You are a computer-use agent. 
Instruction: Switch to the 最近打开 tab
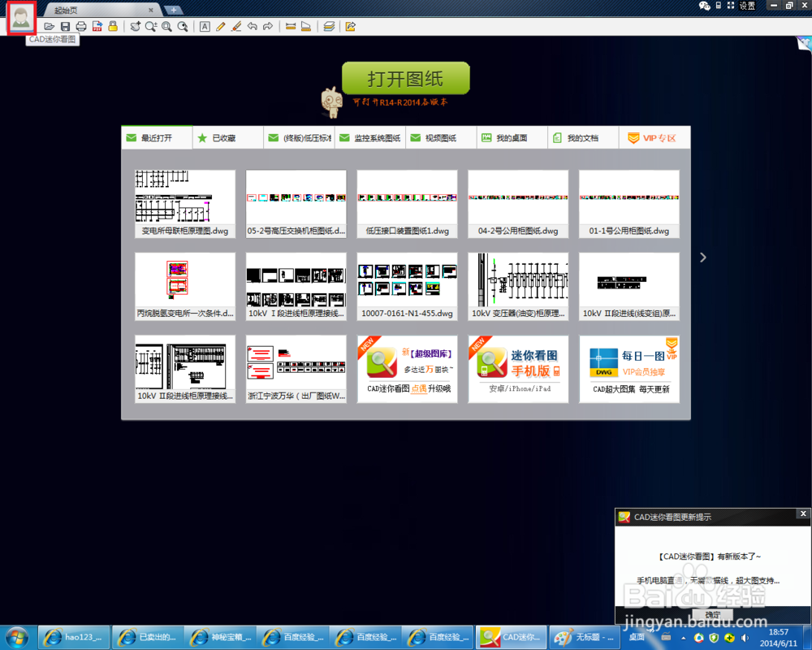pyautogui.click(x=157, y=138)
